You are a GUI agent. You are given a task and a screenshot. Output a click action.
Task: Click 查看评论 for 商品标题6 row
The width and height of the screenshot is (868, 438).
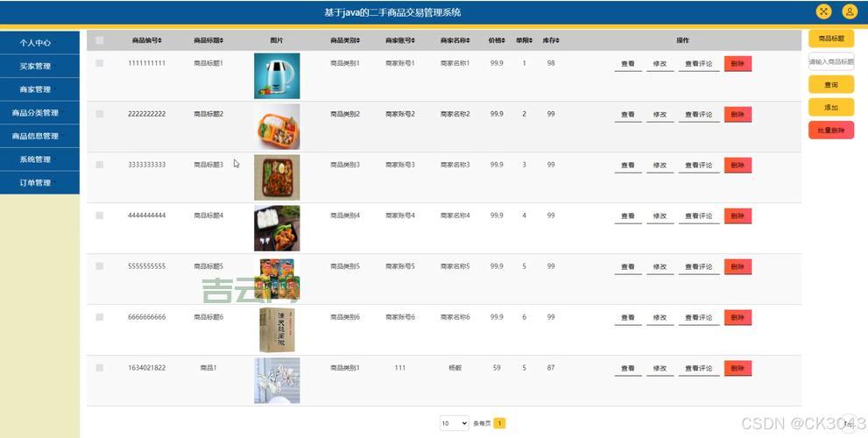click(699, 318)
